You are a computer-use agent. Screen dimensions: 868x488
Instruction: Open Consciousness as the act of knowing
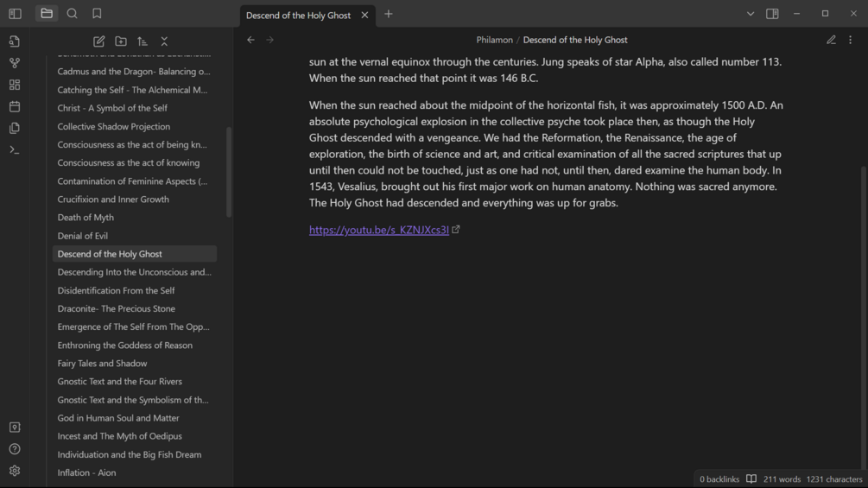click(135, 162)
